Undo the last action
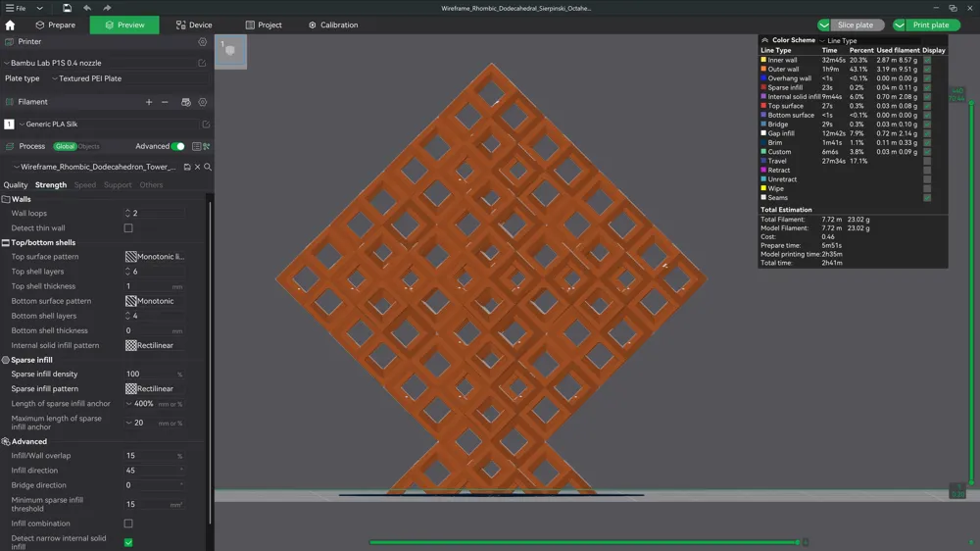Screen dimensions: 980x551 pyautogui.click(x=87, y=8)
